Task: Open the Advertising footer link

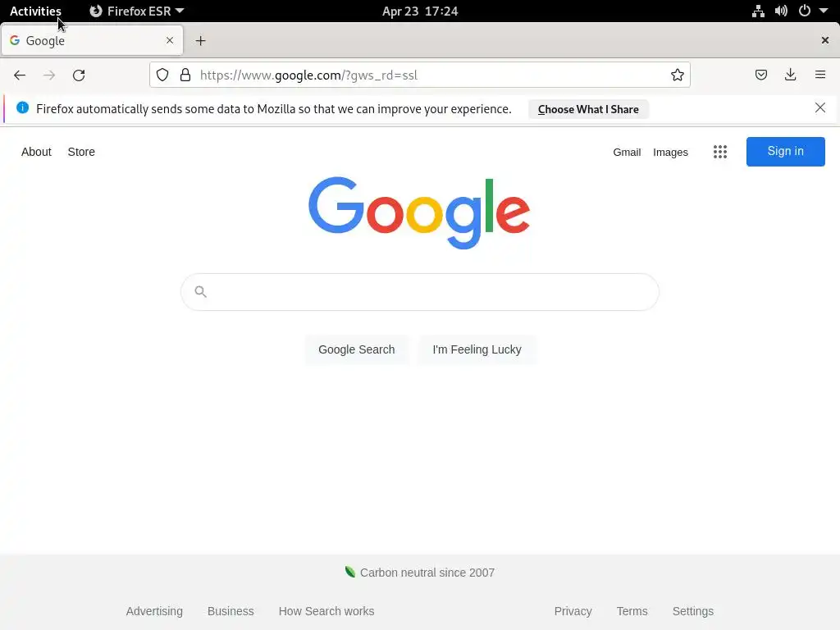Action: (x=154, y=611)
